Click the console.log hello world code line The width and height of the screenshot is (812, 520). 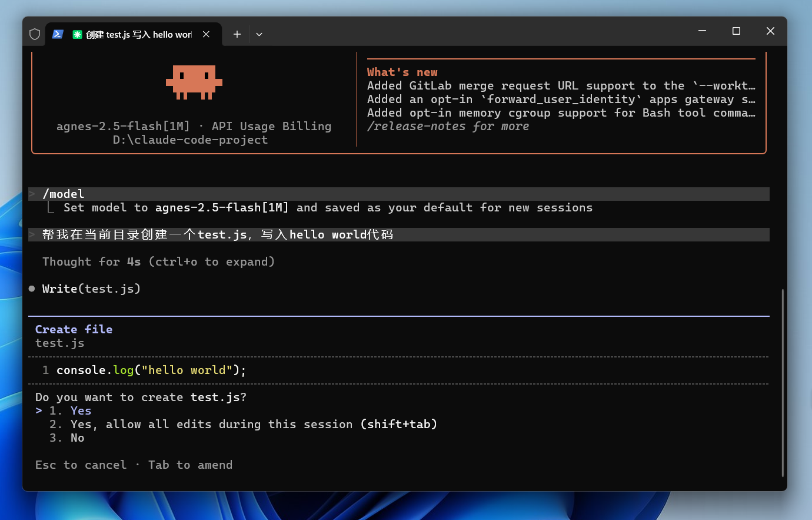click(151, 370)
